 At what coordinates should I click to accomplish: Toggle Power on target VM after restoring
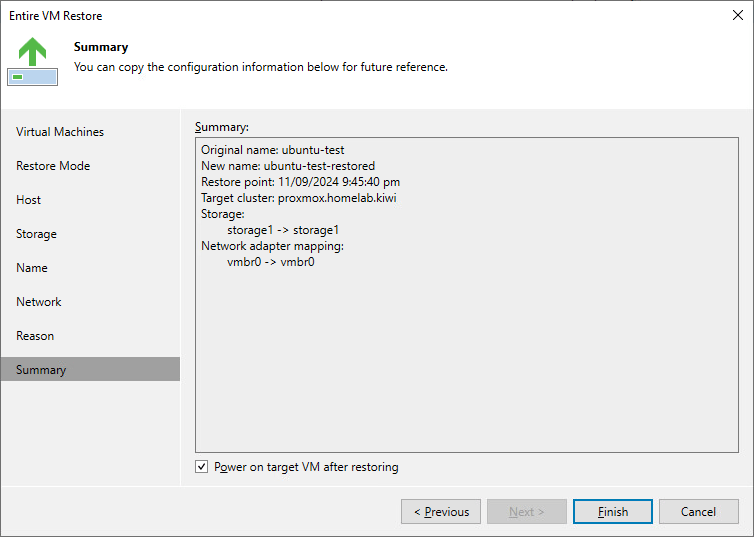coord(202,467)
